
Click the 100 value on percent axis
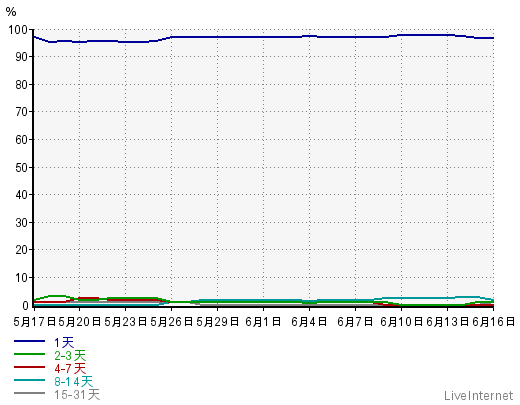click(x=18, y=30)
